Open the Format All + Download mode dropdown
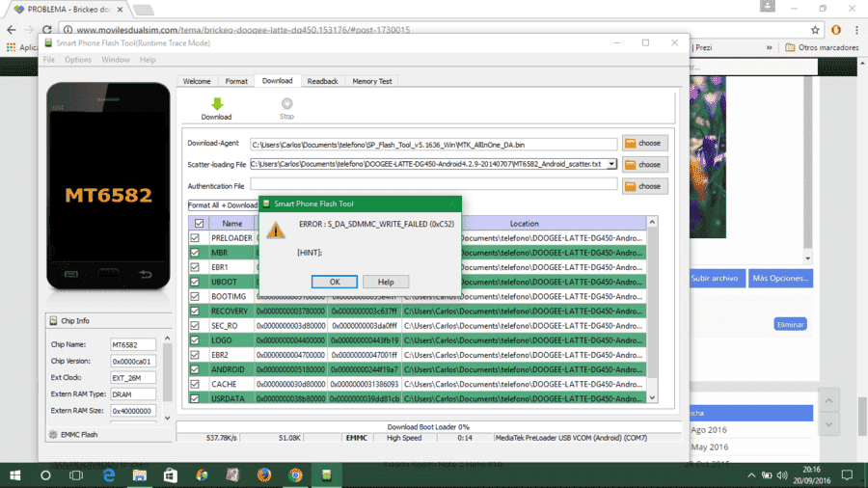The width and height of the screenshot is (868, 488). (223, 205)
